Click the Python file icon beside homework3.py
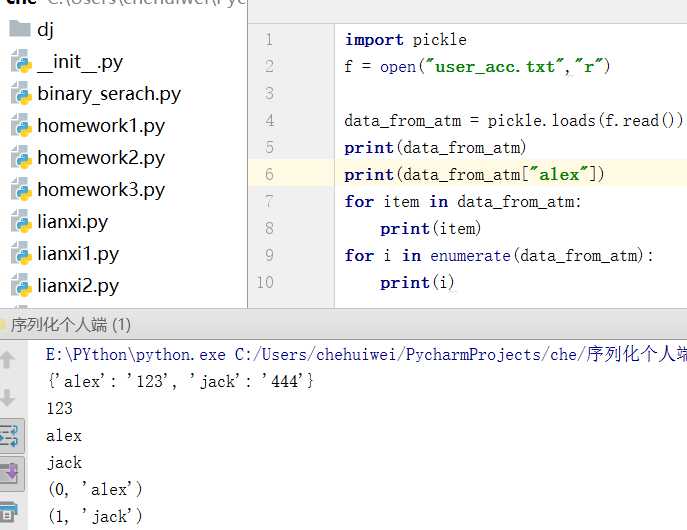The image size is (687, 530). [x=21, y=189]
